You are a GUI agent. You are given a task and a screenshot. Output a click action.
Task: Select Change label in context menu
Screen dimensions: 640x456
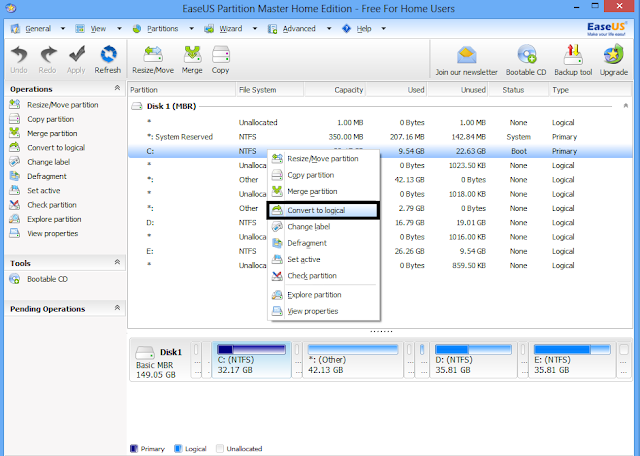click(x=323, y=227)
